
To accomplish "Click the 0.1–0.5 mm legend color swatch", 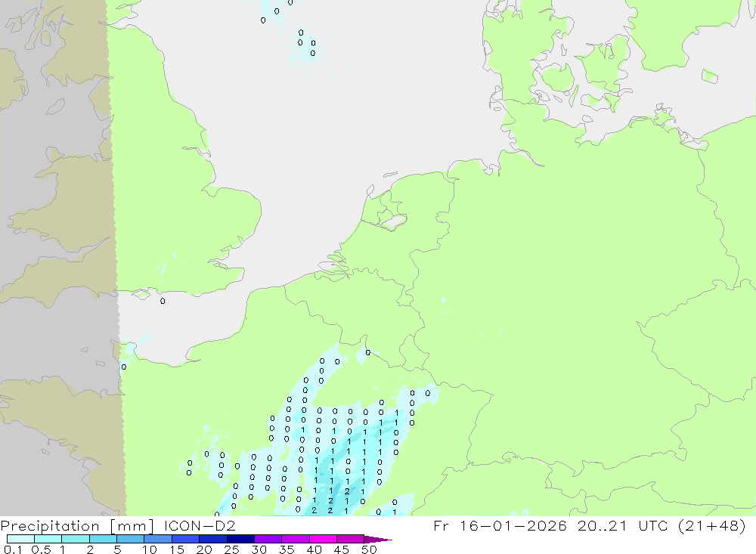I will coord(20,539).
